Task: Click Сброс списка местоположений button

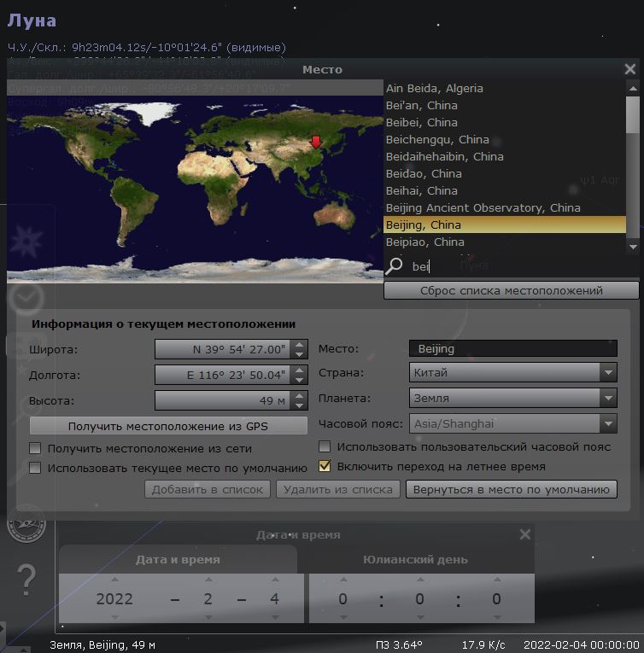Action: point(511,290)
